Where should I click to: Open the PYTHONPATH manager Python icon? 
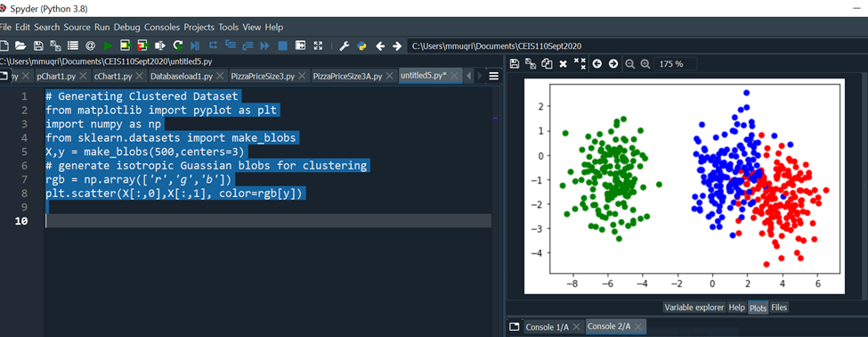[x=362, y=46]
